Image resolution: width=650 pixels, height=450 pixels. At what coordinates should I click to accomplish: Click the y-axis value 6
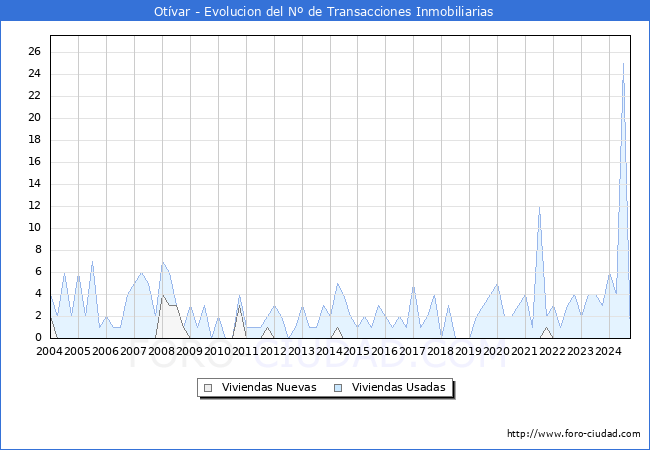[x=39, y=271]
